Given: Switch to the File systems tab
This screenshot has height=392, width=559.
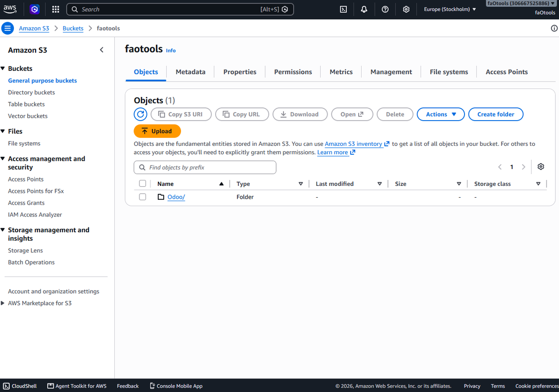Looking at the screenshot, I should (449, 72).
